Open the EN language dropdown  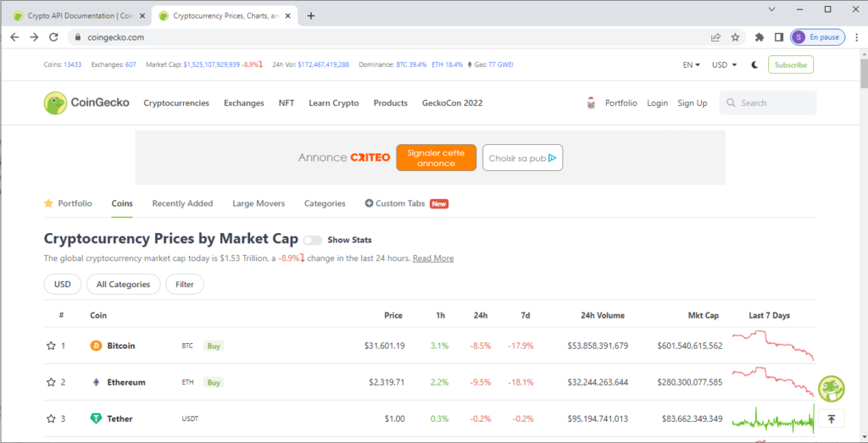(691, 65)
